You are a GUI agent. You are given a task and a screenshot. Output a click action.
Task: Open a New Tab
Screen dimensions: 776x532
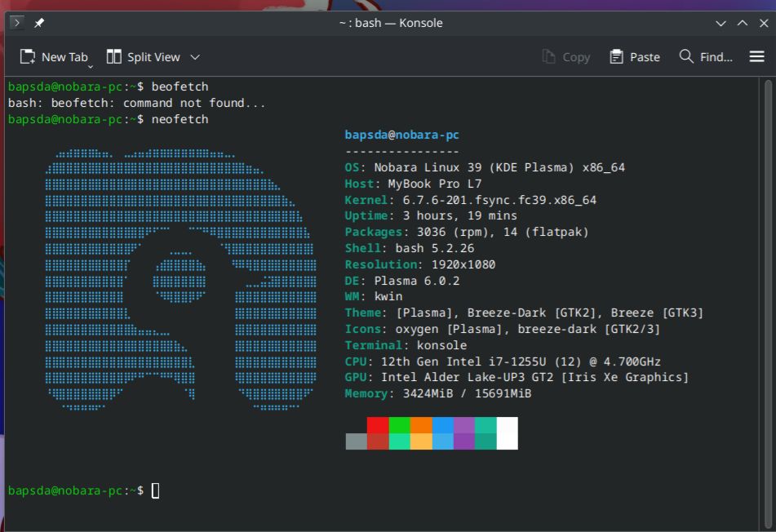[54, 57]
